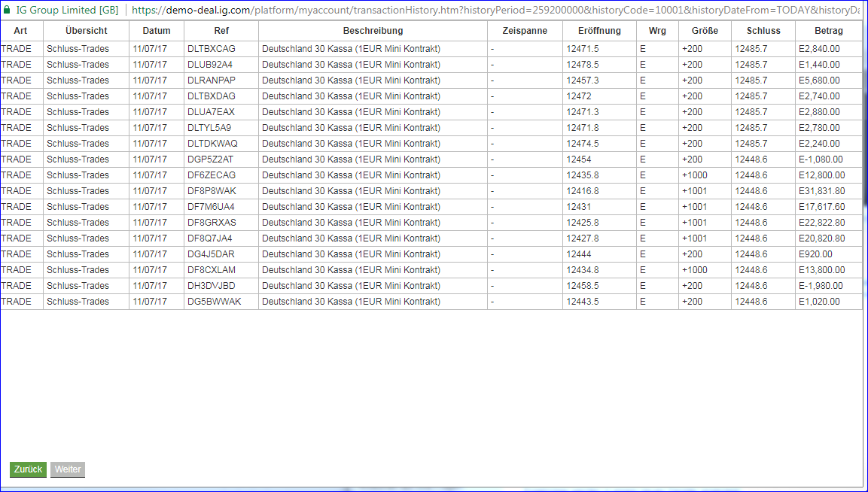Click amount E12,800.00
The width and height of the screenshot is (868, 492).
822,175
